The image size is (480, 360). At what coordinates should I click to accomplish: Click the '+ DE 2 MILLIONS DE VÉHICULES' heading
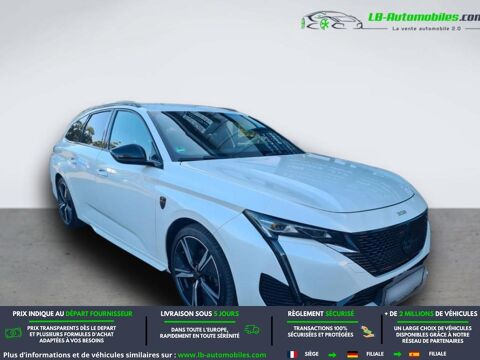point(431,314)
